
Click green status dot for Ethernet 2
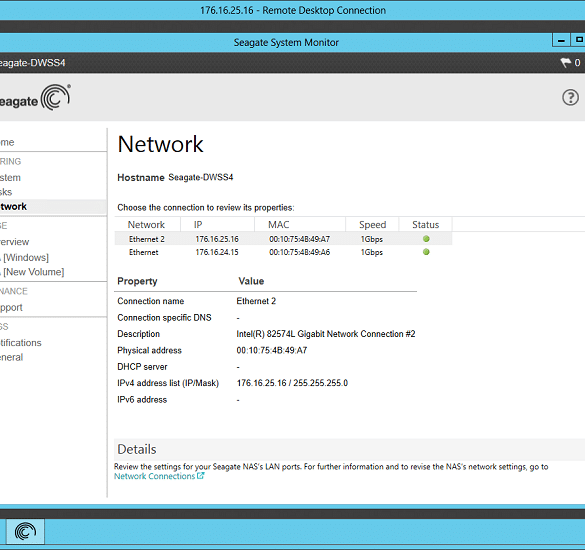coord(426,239)
